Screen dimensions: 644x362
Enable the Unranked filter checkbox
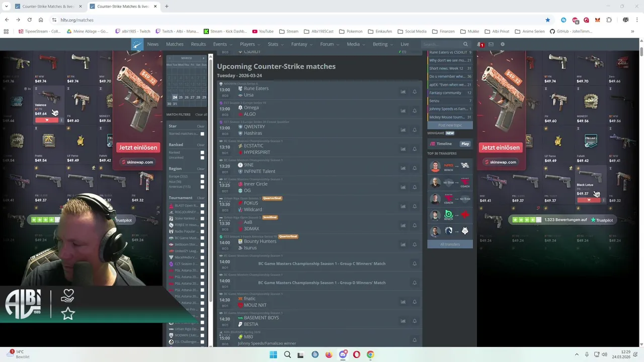(202, 157)
